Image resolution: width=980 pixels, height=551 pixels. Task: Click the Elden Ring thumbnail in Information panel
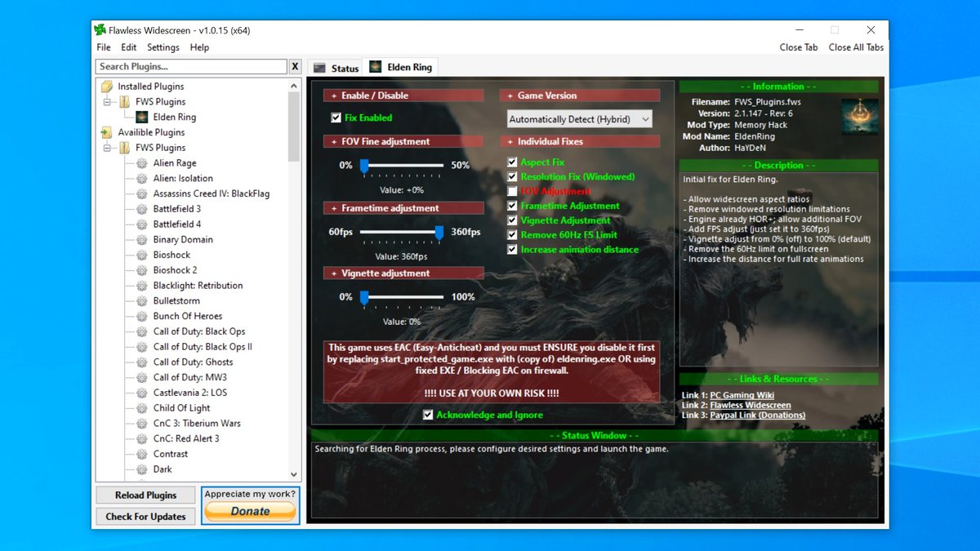pos(859,117)
